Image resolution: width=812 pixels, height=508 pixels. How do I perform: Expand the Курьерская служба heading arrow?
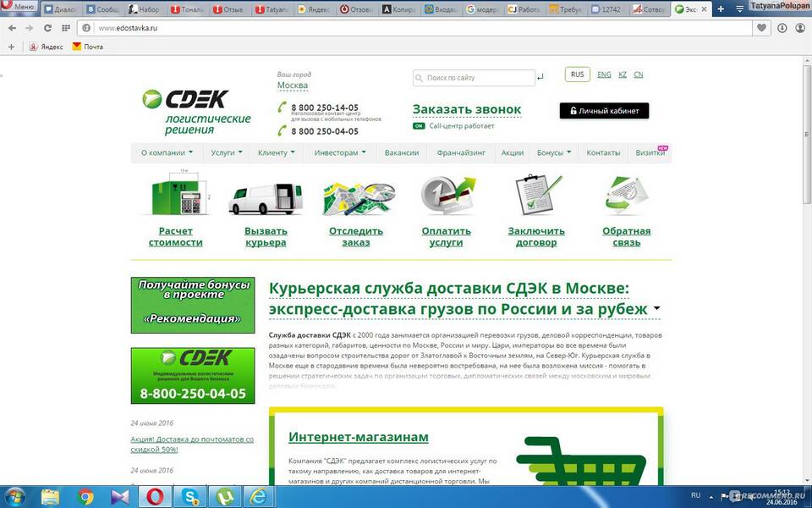[x=656, y=308]
